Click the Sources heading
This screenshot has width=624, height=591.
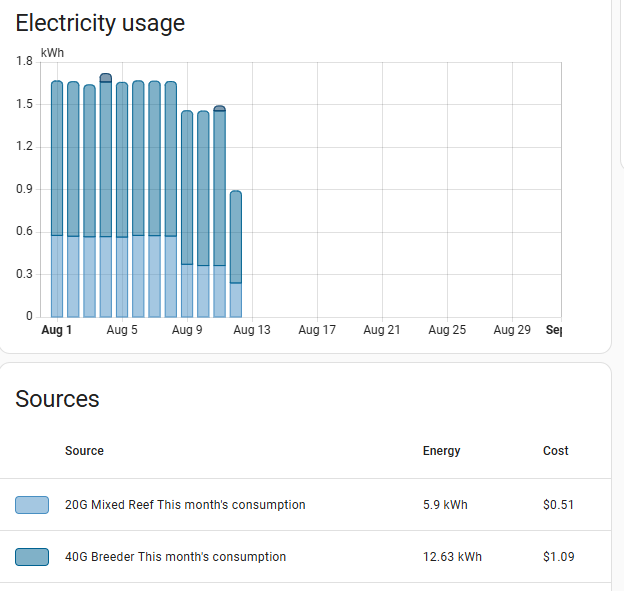[x=57, y=399]
